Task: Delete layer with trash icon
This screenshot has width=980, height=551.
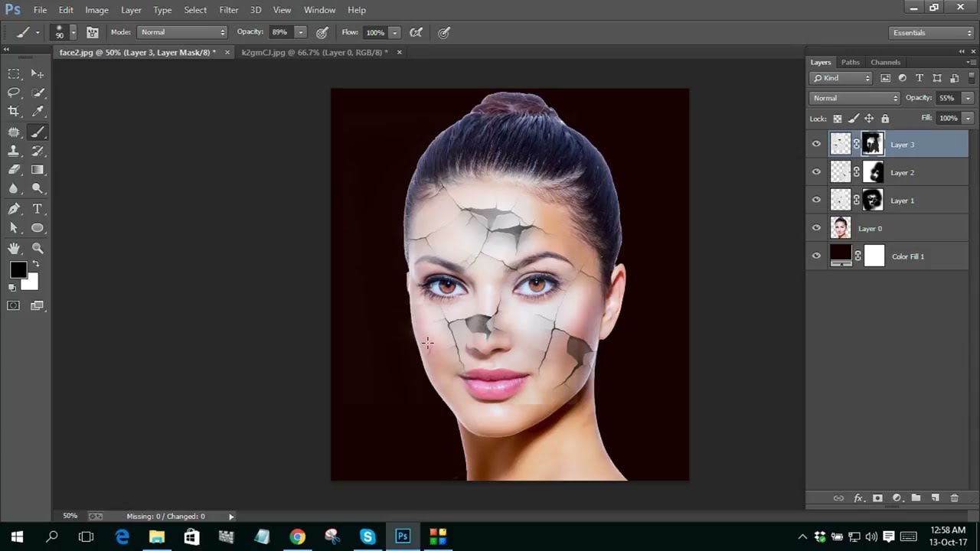Action: pyautogui.click(x=954, y=498)
